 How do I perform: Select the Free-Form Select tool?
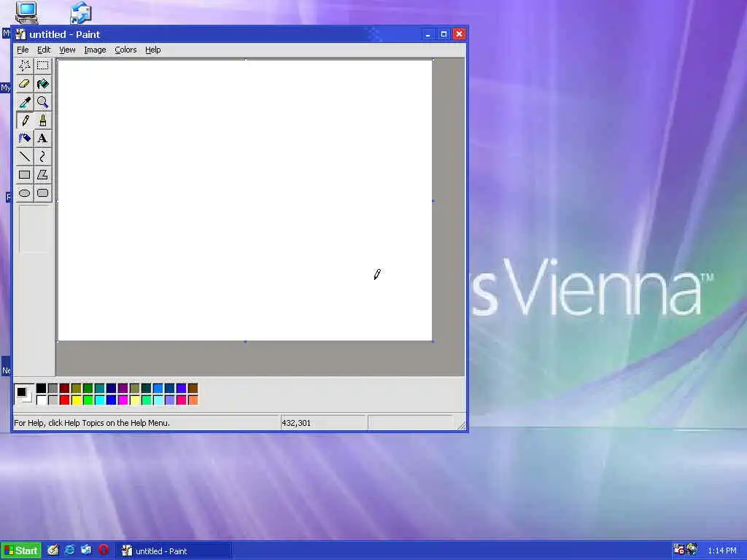pos(24,66)
